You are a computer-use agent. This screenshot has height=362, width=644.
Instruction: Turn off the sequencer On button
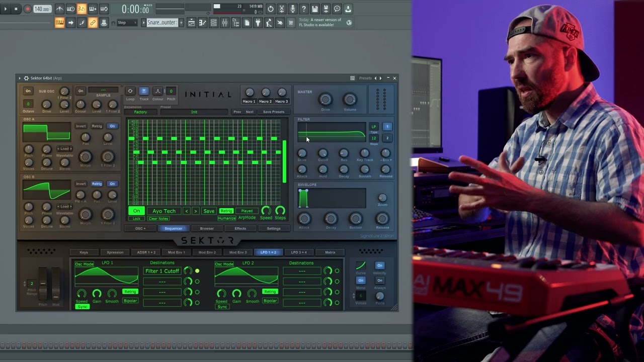(x=136, y=211)
